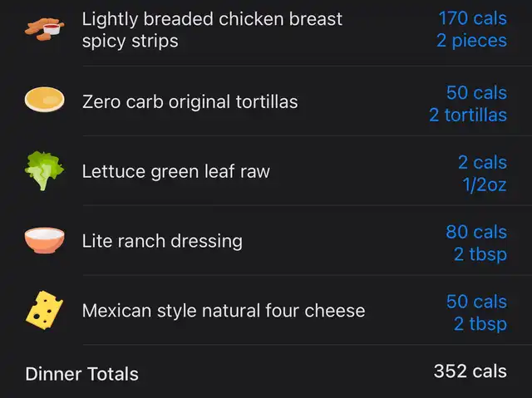Edit the 80 cals ranch dressing value

coord(476,232)
